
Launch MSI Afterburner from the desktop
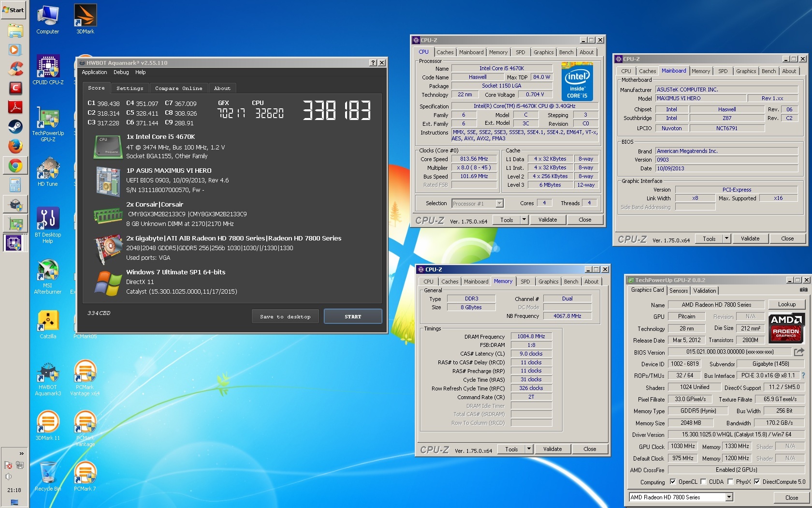point(48,277)
